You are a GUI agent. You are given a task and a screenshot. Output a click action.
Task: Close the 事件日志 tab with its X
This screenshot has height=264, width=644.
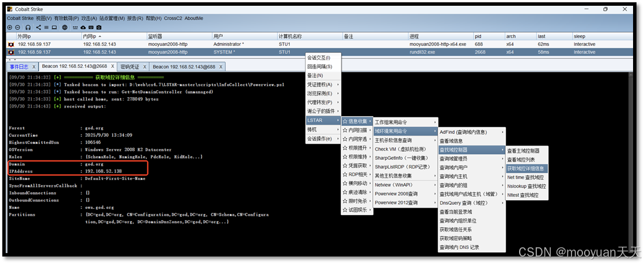[34, 67]
